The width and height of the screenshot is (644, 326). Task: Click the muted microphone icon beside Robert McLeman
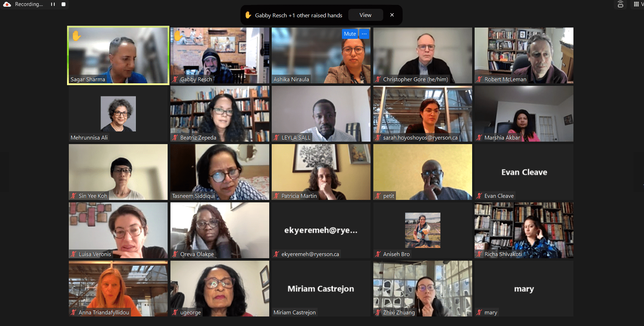[x=479, y=79]
